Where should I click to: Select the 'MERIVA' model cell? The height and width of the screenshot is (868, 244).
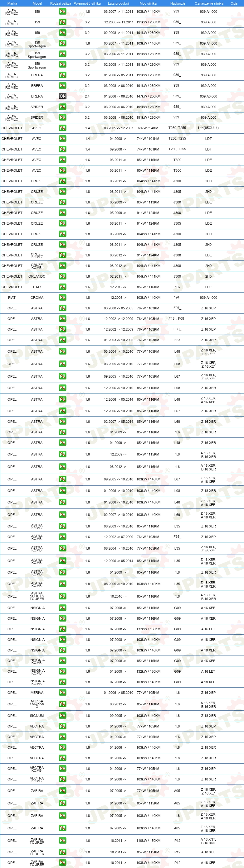[x=37, y=693]
